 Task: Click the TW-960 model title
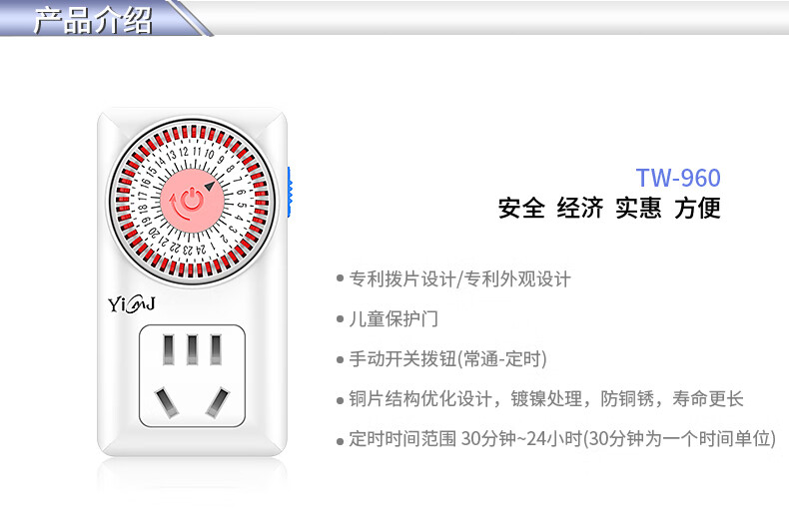(x=678, y=178)
